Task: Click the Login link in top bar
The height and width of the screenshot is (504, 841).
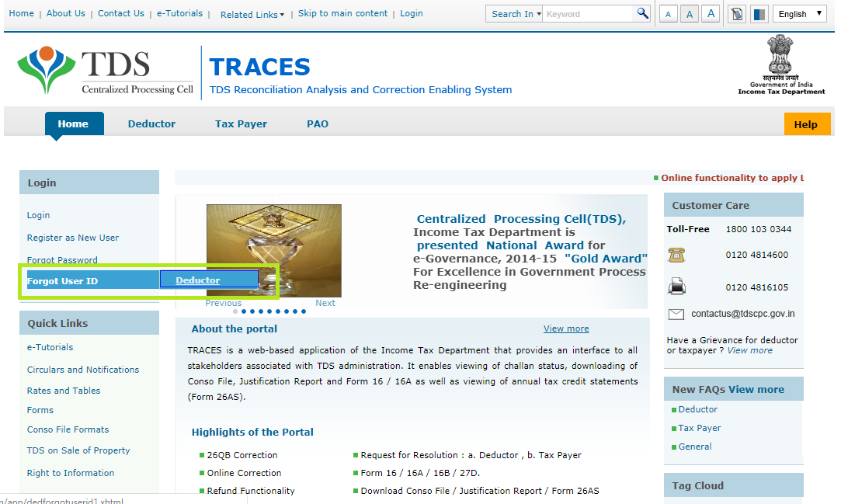Action: (x=412, y=13)
